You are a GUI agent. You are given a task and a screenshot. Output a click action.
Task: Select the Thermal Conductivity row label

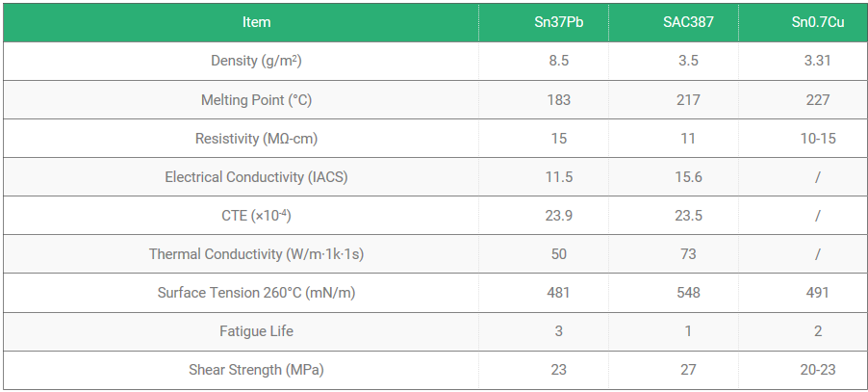pyautogui.click(x=256, y=254)
